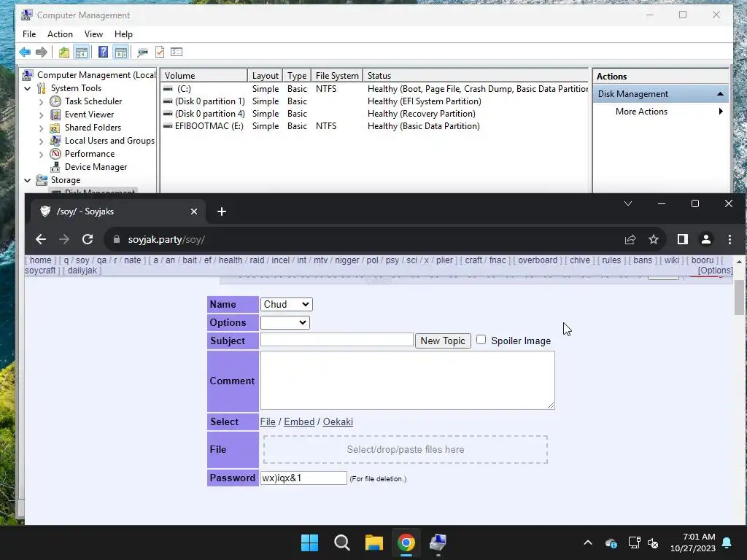Expand Local Users and Groups node

pos(41,141)
